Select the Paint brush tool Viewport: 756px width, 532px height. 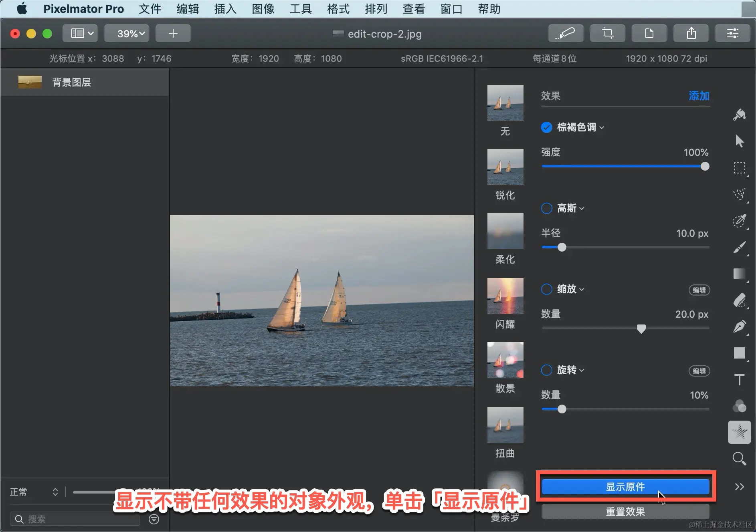740,247
